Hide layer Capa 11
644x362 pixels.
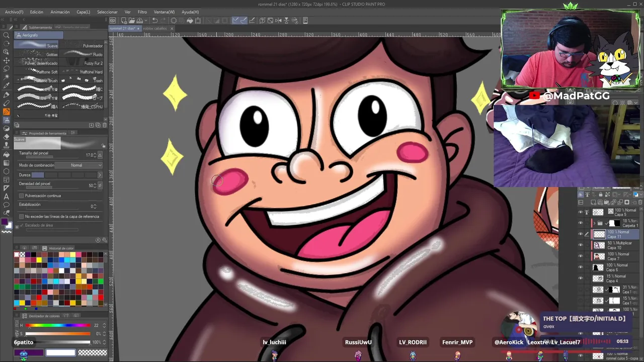coord(580,234)
